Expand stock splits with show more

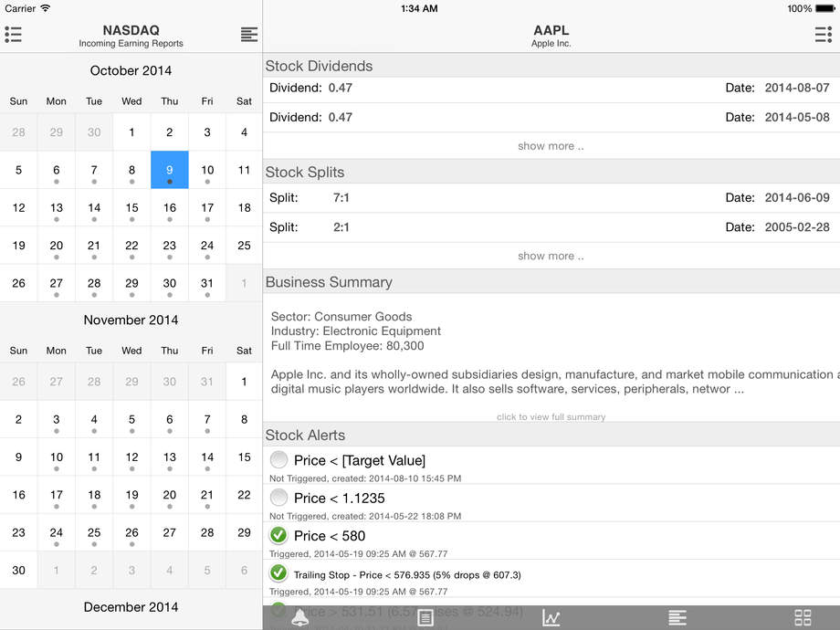coord(551,256)
